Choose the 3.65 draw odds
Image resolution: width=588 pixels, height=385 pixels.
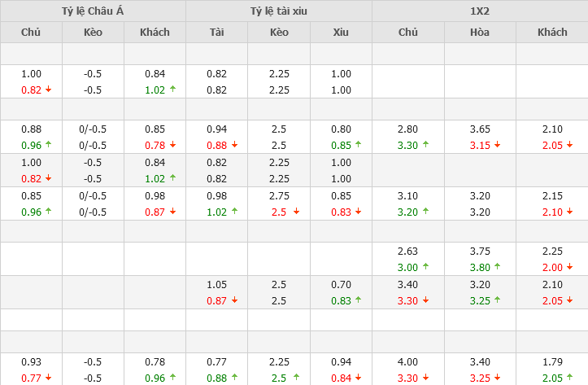click(x=480, y=129)
